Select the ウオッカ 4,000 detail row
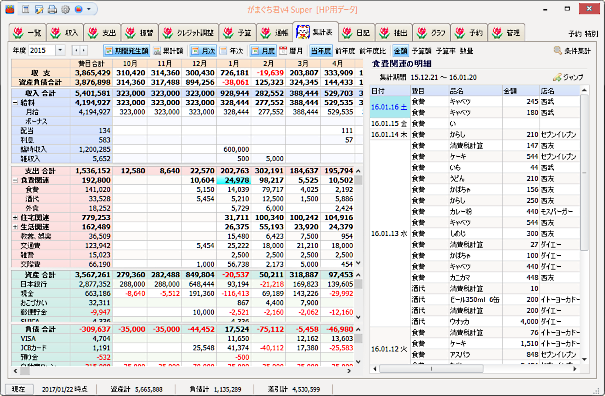 [x=495, y=322]
